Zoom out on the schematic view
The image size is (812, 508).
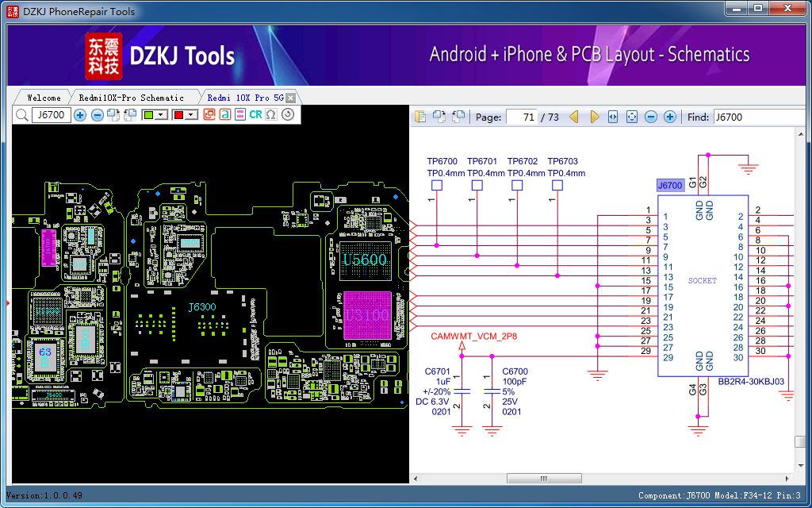(651, 117)
